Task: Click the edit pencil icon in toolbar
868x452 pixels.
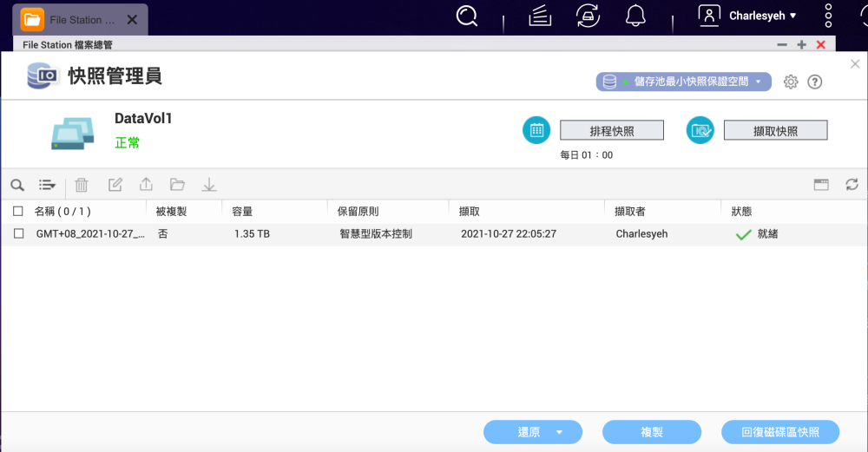Action: [115, 185]
